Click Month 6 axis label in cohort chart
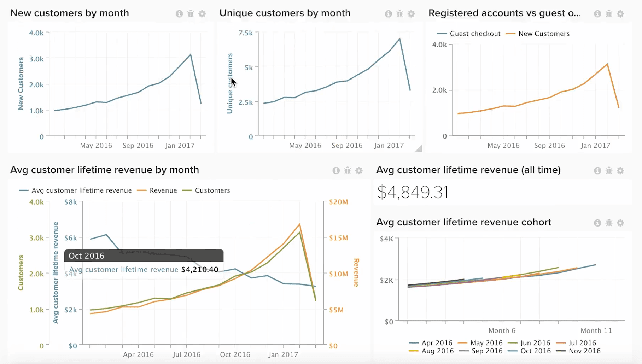Screen dimensions: 642x364 pos(502,331)
